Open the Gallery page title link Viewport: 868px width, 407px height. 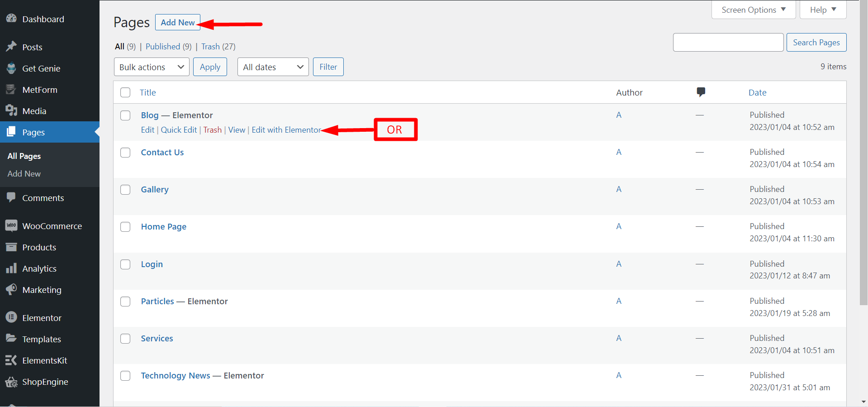pos(155,190)
